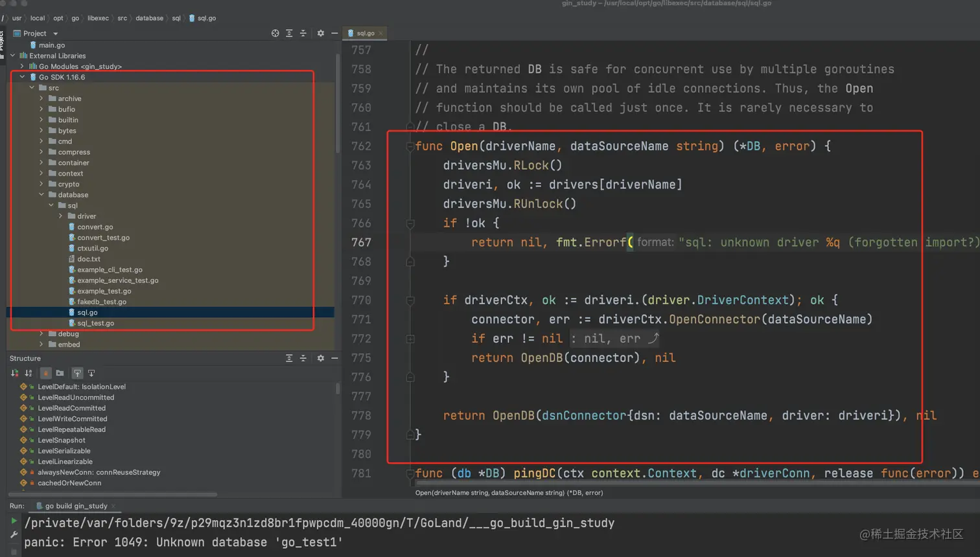The height and width of the screenshot is (557, 980).
Task: Click the database breadcrumb in the path bar
Action: pos(149,18)
